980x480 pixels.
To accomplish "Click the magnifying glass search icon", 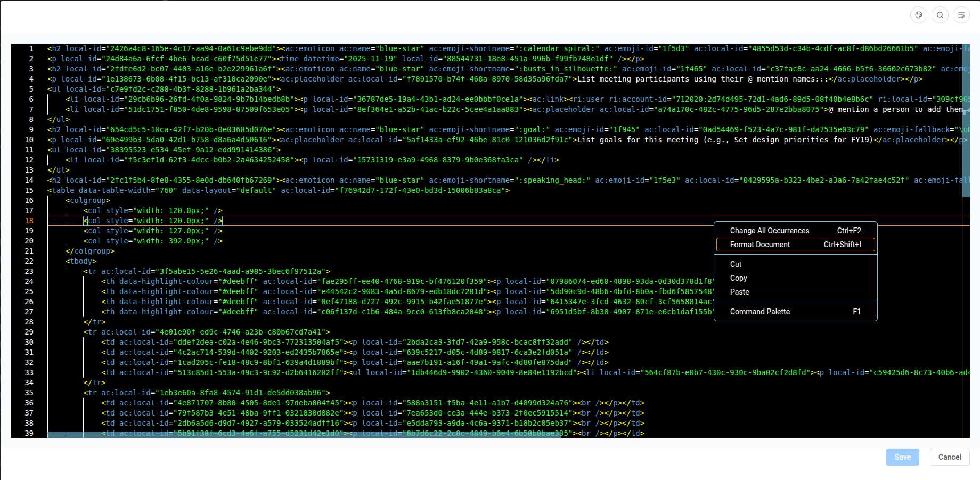I will click(940, 15).
